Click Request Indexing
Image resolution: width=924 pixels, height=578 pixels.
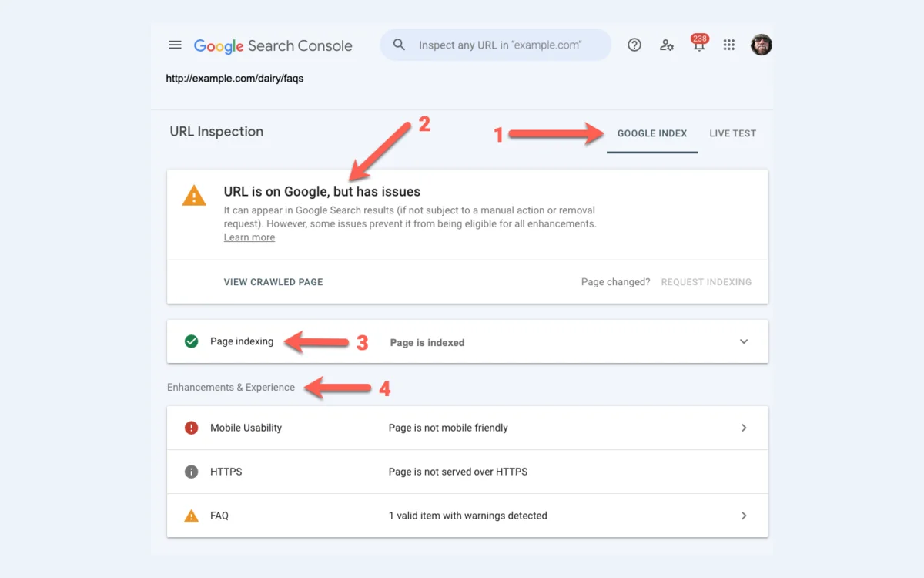point(706,282)
